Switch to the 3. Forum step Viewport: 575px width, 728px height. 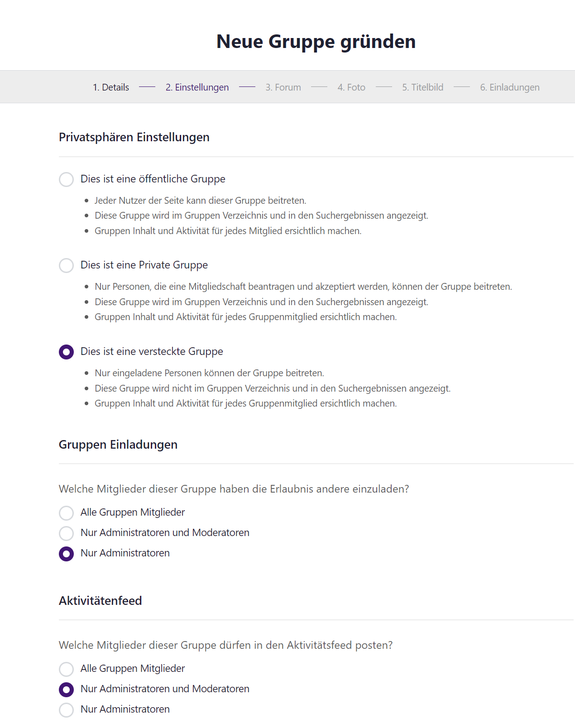[283, 87]
